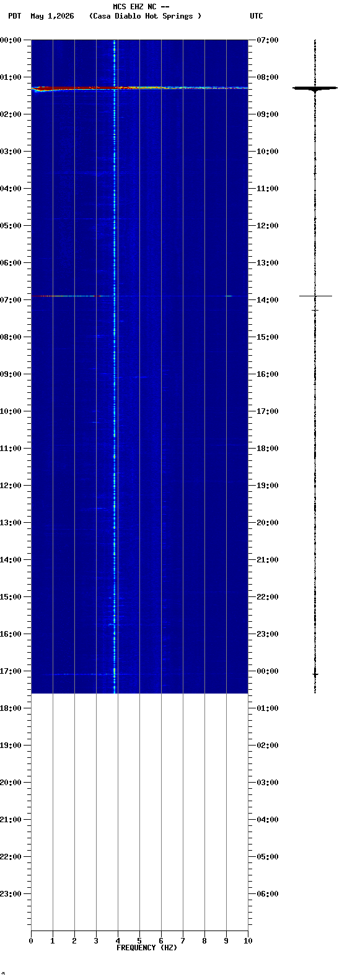Click frequency axis value 2
Image resolution: width=342 pixels, height=980 pixels.
coord(74,941)
